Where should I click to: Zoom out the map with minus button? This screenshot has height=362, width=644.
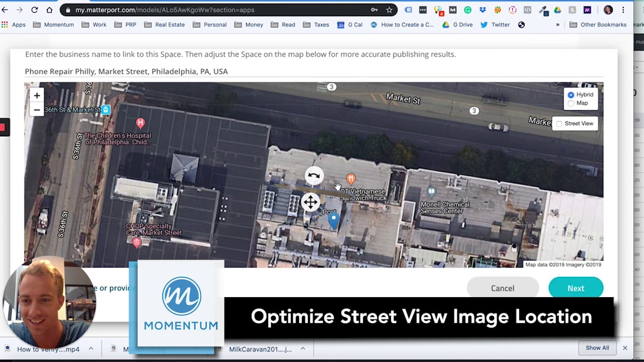[x=37, y=110]
